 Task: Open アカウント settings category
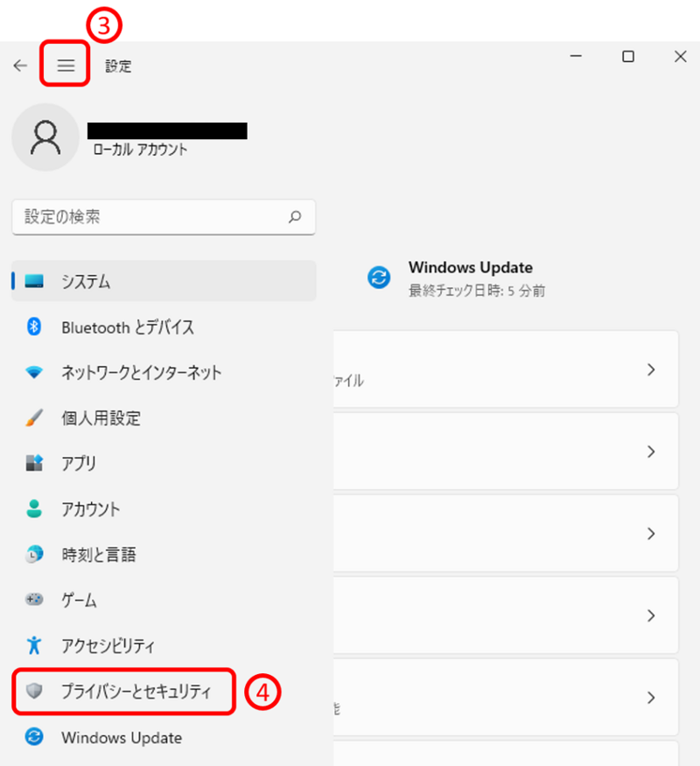(x=164, y=509)
